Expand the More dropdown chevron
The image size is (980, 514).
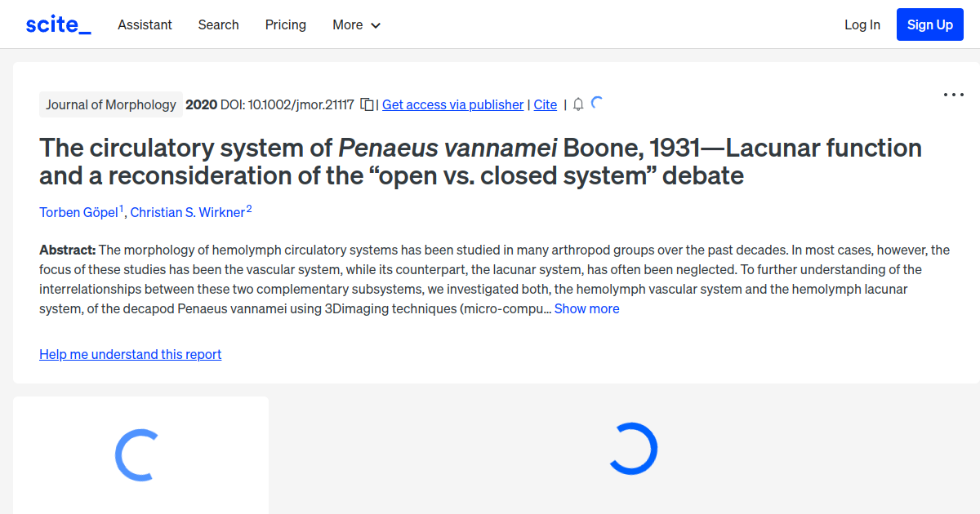coord(376,25)
